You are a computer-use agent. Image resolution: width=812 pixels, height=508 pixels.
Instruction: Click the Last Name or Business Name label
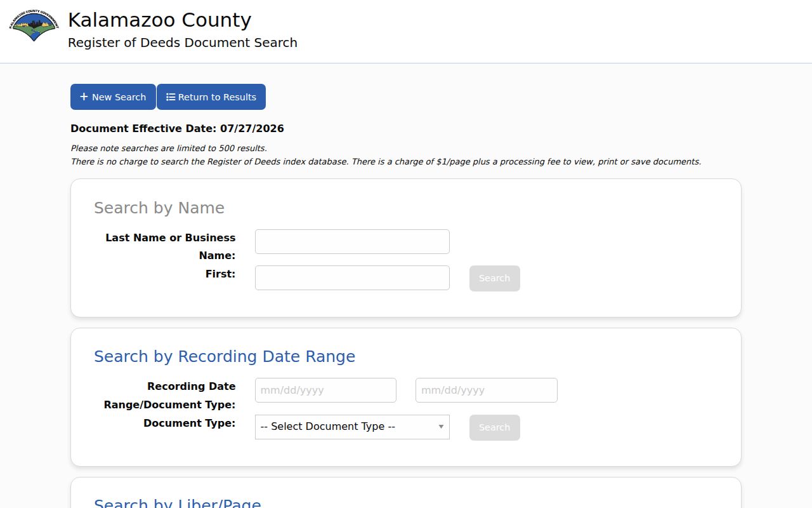[171, 246]
